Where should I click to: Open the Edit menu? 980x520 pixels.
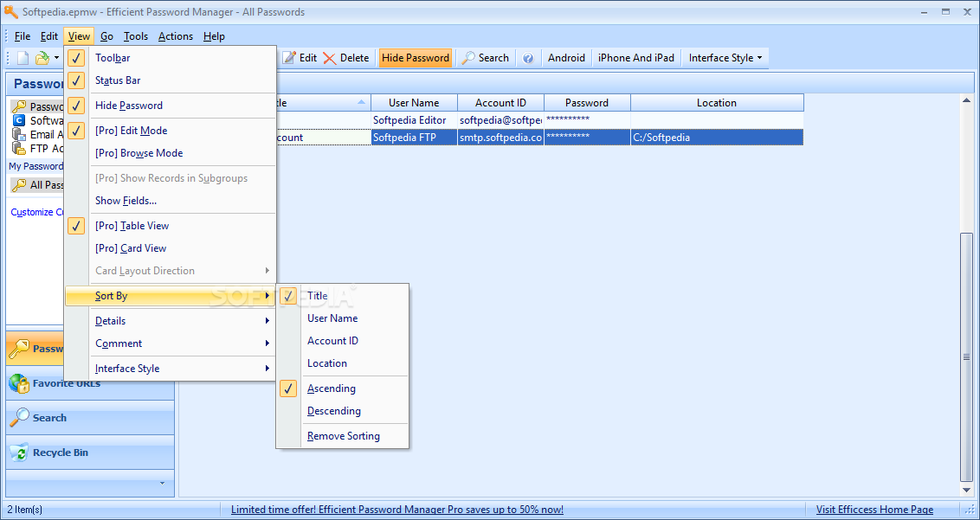(x=49, y=36)
